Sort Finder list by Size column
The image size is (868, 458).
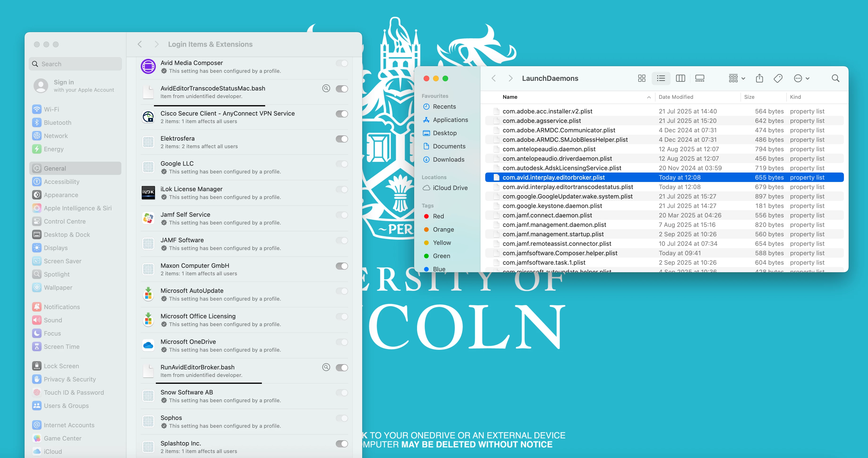[x=763, y=97]
